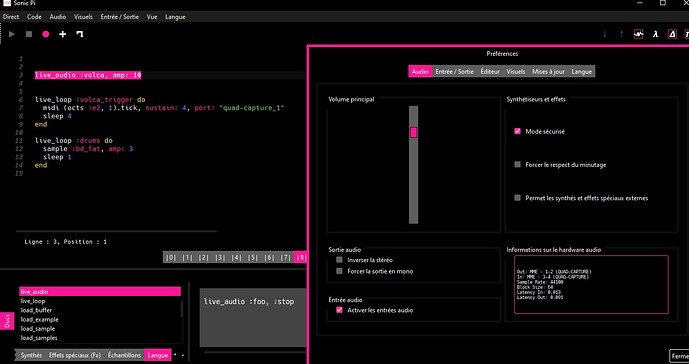Select live_loop in the docs list
689x364 pixels.
(x=100, y=301)
